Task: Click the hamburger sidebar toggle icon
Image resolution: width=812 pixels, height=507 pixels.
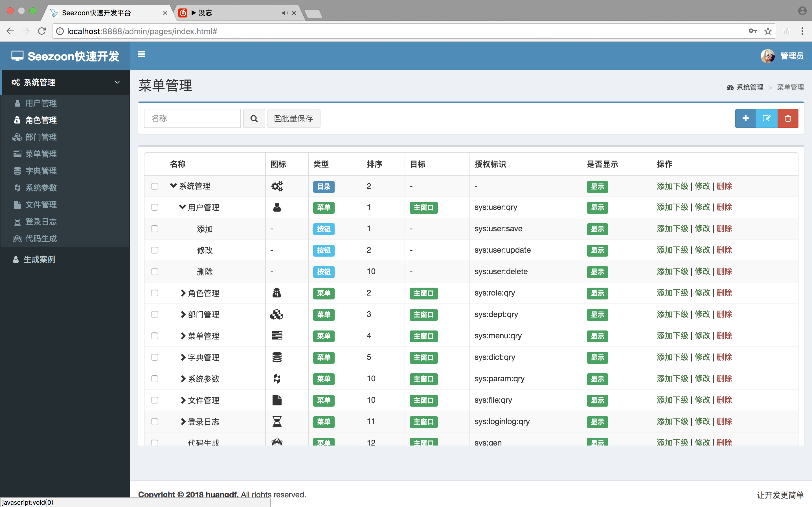Action: tap(142, 54)
